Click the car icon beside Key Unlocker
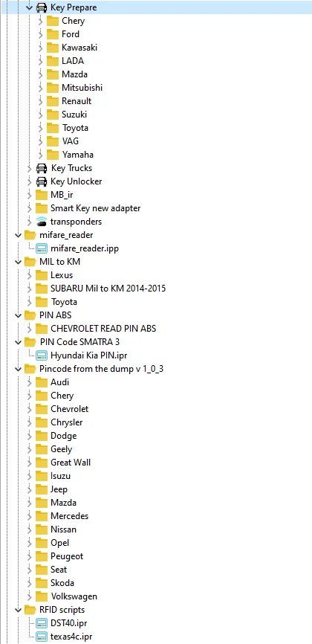 (42, 181)
